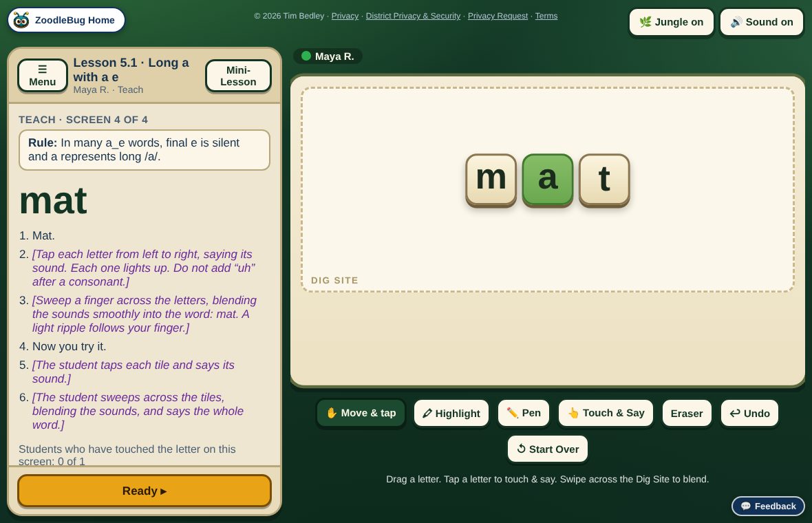Click the Maya R. student badge
This screenshot has width=812, height=523.
[x=328, y=56]
